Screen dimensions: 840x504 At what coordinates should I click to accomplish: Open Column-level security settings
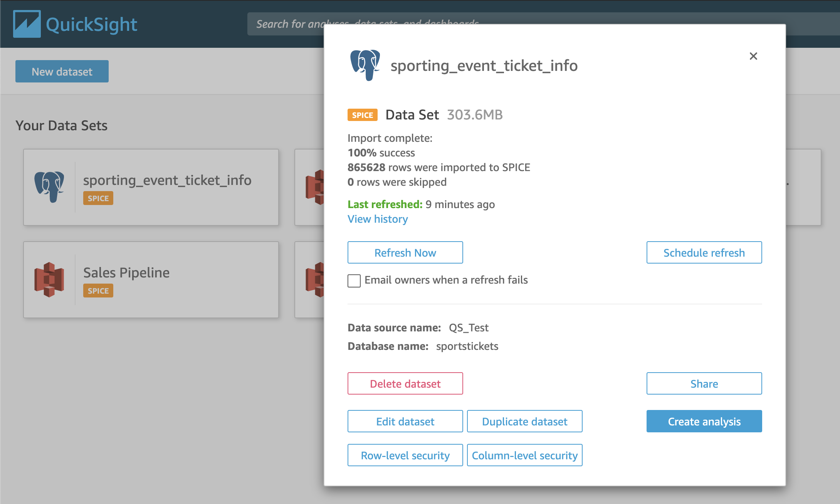coord(524,455)
